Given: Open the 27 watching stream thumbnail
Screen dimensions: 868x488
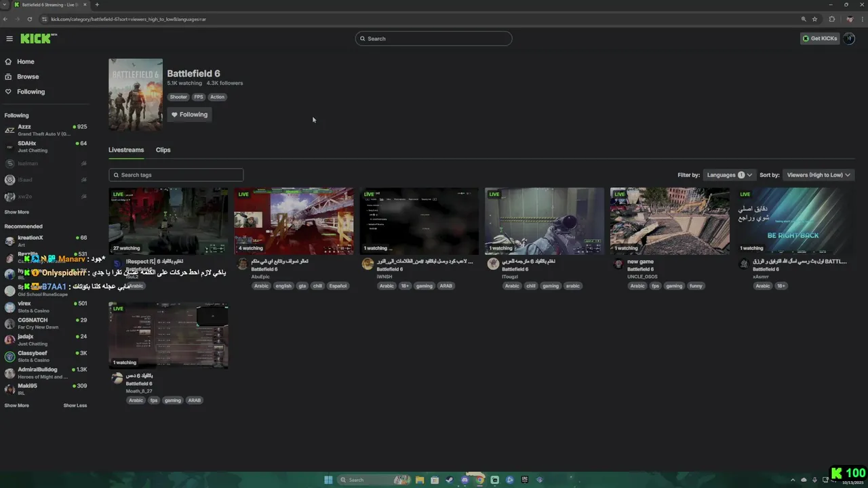Looking at the screenshot, I should pos(168,221).
